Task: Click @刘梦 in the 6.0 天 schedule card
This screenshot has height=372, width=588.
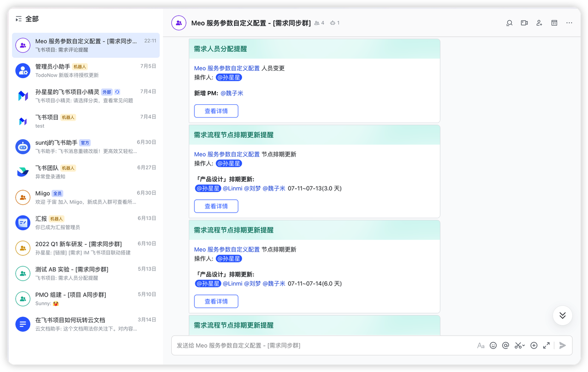Action: pos(252,283)
